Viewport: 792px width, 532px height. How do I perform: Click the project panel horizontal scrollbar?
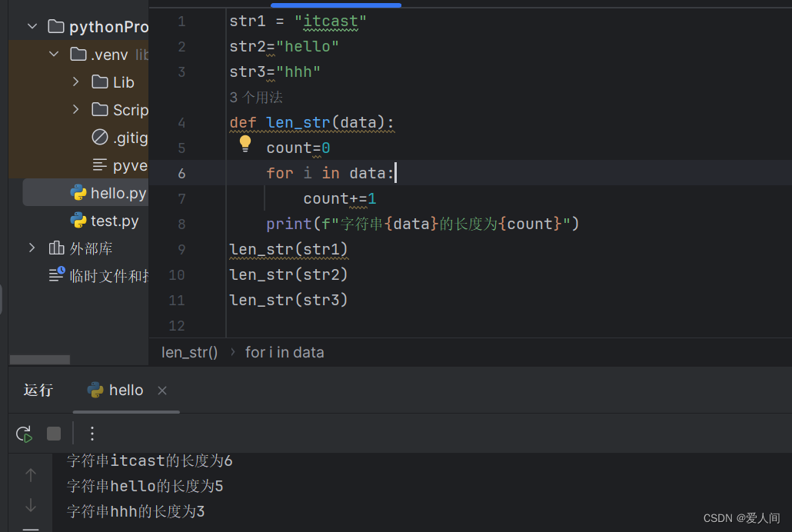point(40,360)
